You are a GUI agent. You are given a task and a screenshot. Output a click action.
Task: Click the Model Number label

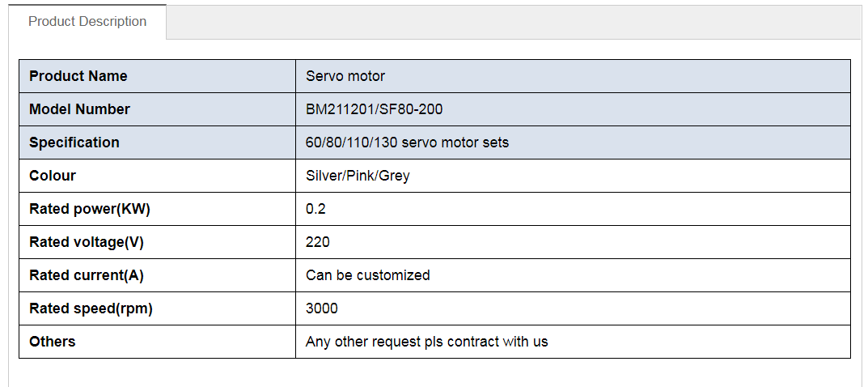(x=79, y=109)
